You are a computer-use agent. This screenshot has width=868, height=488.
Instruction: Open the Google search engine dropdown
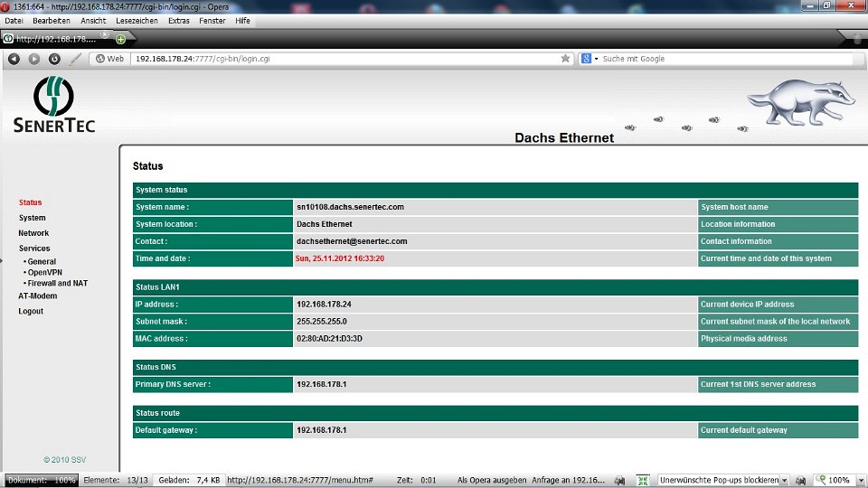(590, 59)
